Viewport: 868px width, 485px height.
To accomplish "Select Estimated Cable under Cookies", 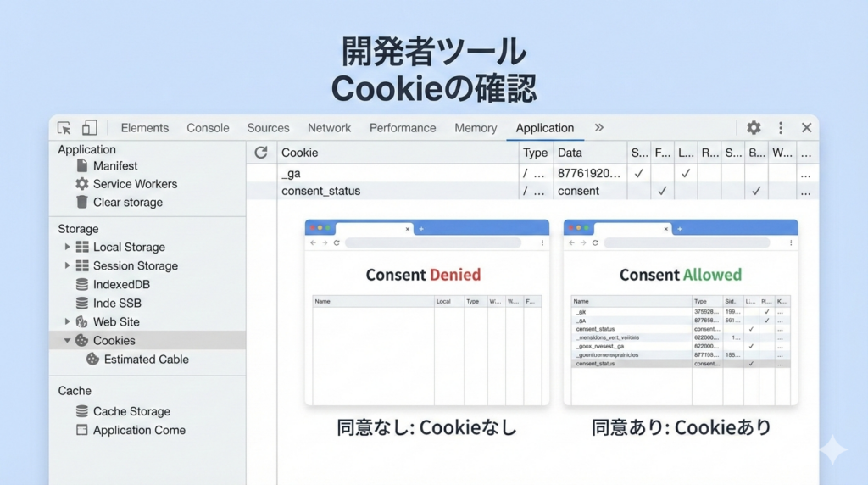I will [x=146, y=360].
